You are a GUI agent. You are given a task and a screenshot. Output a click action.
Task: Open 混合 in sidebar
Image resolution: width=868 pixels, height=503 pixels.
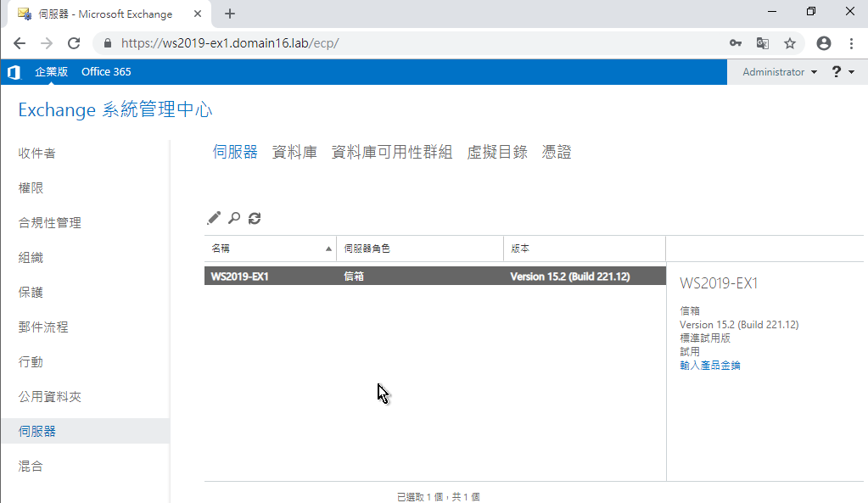(x=31, y=467)
